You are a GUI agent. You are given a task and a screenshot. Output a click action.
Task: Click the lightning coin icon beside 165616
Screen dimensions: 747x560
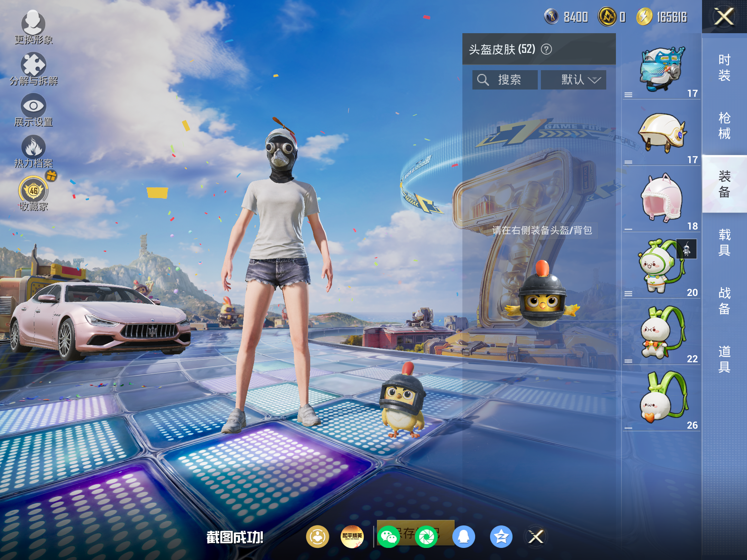point(644,17)
